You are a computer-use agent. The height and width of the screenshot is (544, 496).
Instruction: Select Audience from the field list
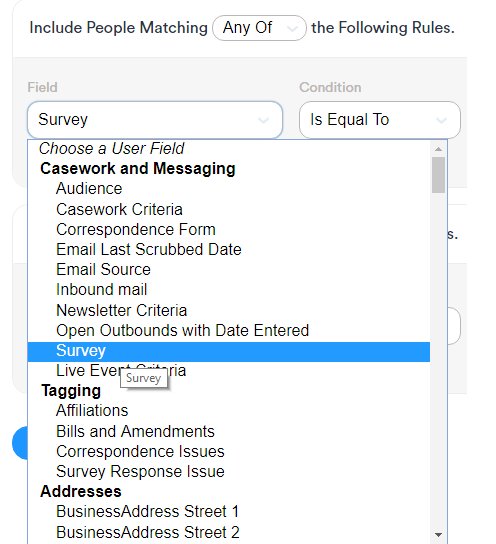[229, 189]
